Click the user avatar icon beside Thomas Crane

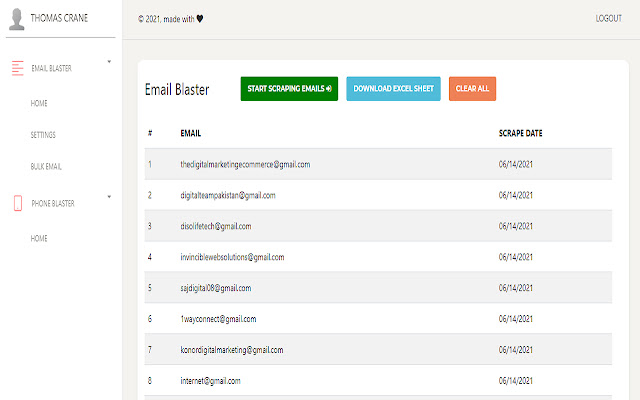pyautogui.click(x=17, y=18)
